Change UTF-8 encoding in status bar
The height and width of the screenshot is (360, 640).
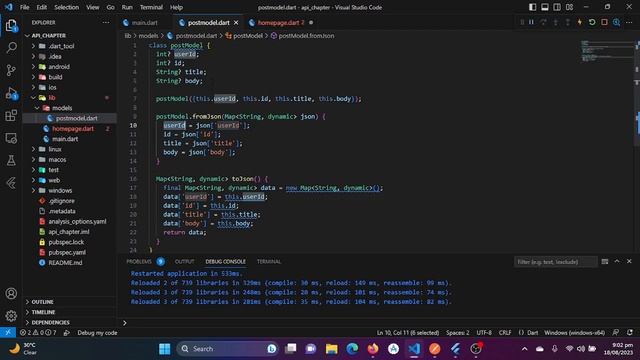484,333
